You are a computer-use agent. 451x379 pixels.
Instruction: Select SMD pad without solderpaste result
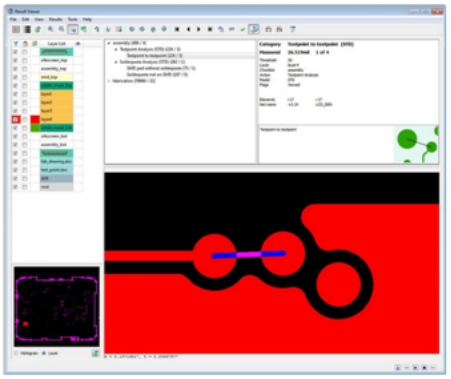click(161, 68)
